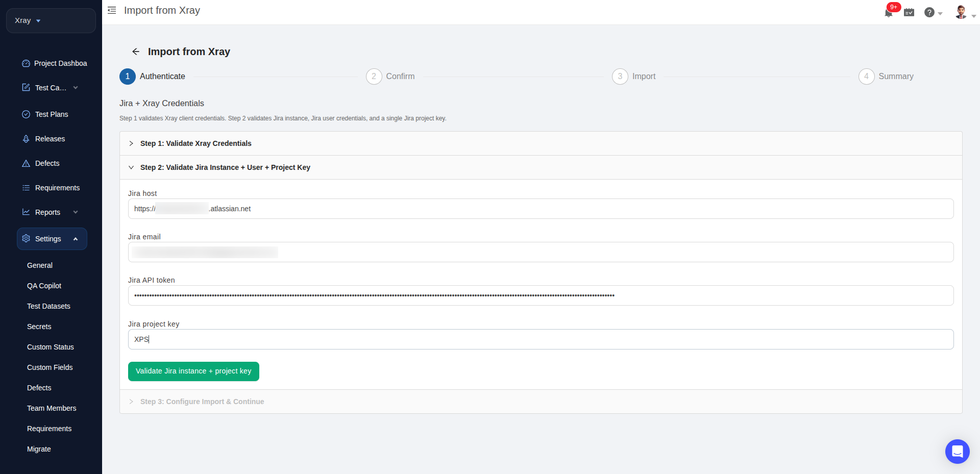Click the Requirements list icon
Image resolution: width=980 pixels, height=474 pixels.
point(26,188)
